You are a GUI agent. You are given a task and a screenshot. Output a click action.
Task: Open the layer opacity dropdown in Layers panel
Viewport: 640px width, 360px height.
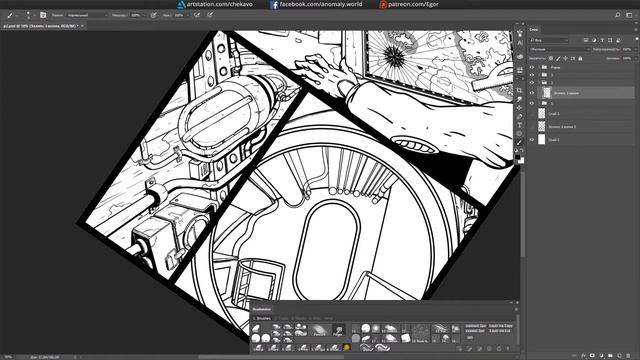(x=636, y=49)
